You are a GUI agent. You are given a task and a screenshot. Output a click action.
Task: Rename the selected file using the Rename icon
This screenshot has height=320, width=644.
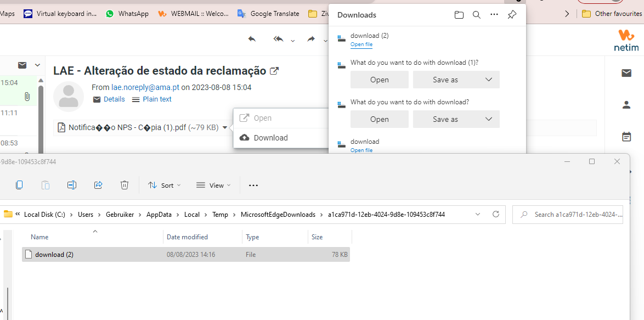pyautogui.click(x=72, y=185)
